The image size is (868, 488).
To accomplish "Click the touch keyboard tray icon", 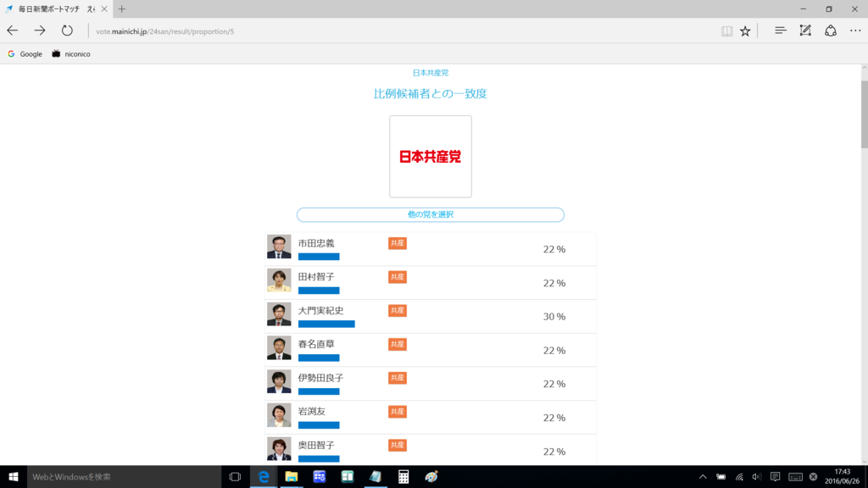I will (x=795, y=476).
